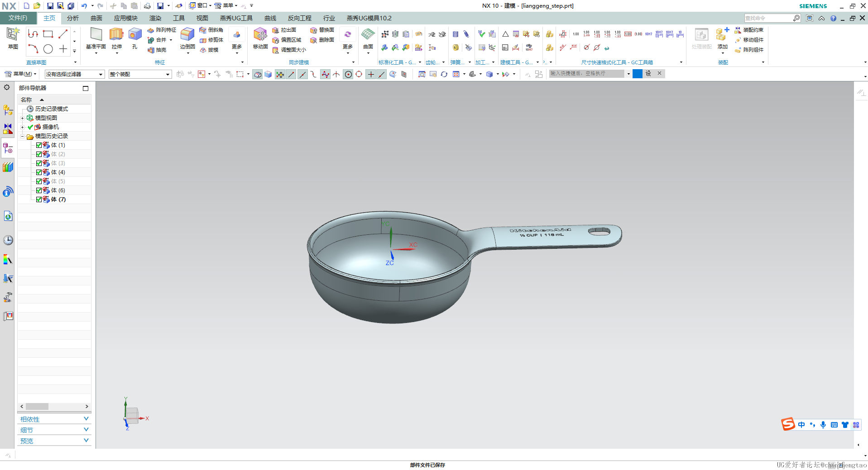This screenshot has height=470, width=868.
Task: Expand the 预览 panel
Action: pos(54,441)
